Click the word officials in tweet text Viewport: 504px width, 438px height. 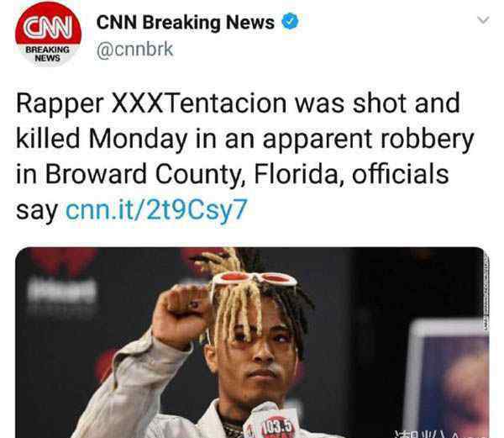(400, 174)
